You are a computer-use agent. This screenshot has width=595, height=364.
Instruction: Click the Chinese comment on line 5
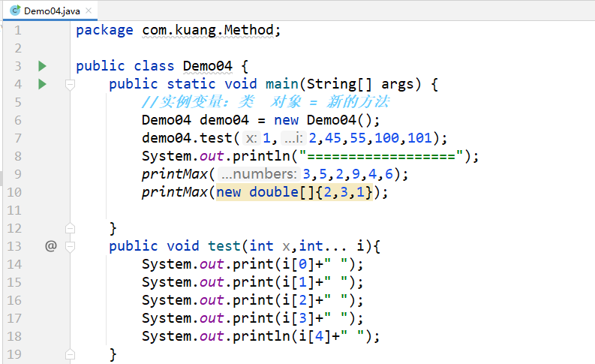266,102
